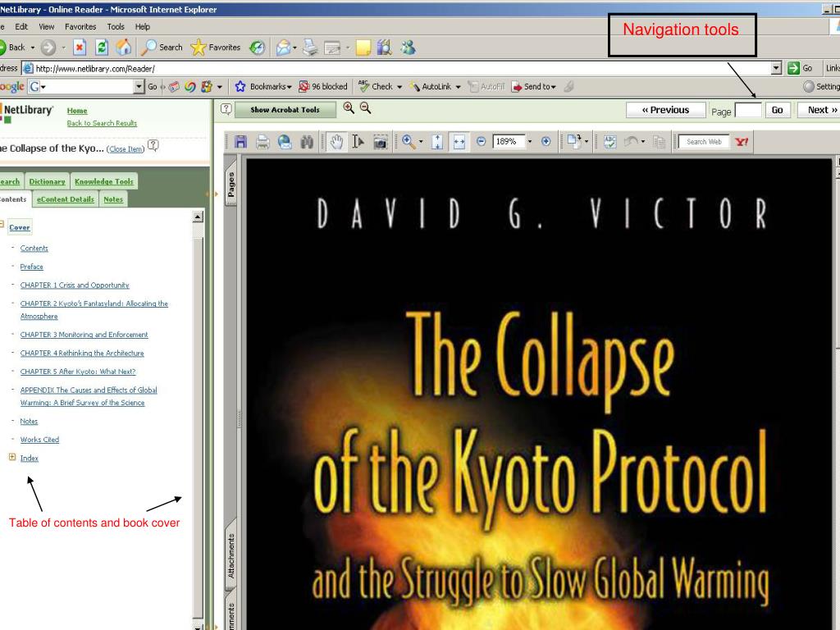The height and width of the screenshot is (630, 840).
Task: Click the help icon next to Close Item
Action: [x=153, y=145]
